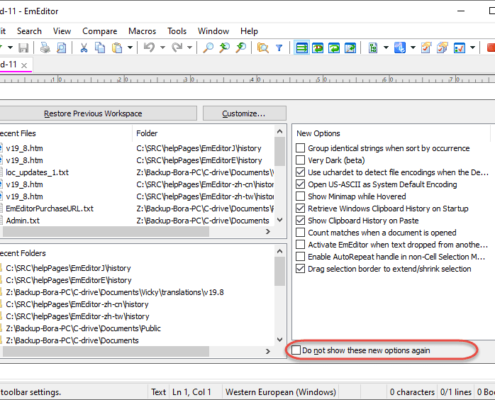Click Recent Files vertical scrollbar thumb
The height and width of the screenshot is (400, 495).
point(280,152)
